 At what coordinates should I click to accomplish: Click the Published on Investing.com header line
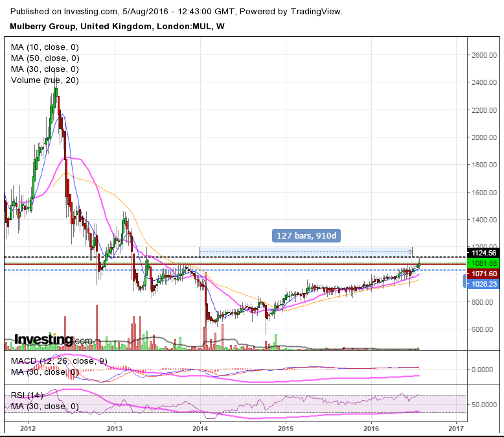[x=176, y=12]
